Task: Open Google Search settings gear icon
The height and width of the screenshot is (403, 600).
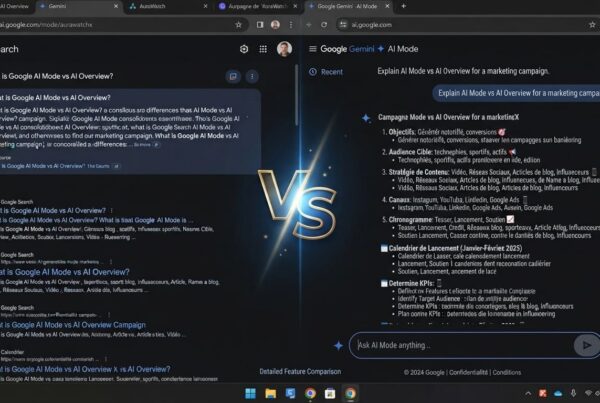Action: [x=244, y=49]
